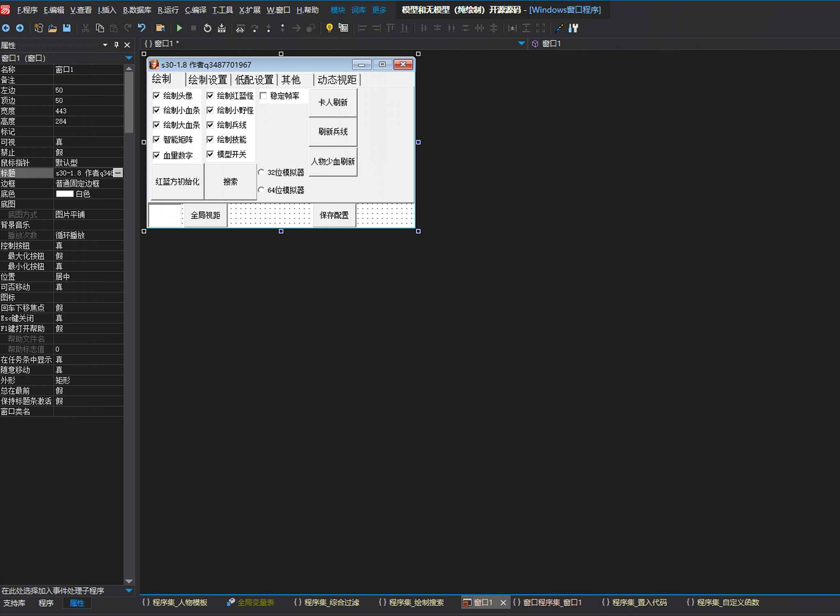The image size is (840, 616).
Task: Expand the event handler subroutine dropdown
Action: pyautogui.click(x=129, y=590)
